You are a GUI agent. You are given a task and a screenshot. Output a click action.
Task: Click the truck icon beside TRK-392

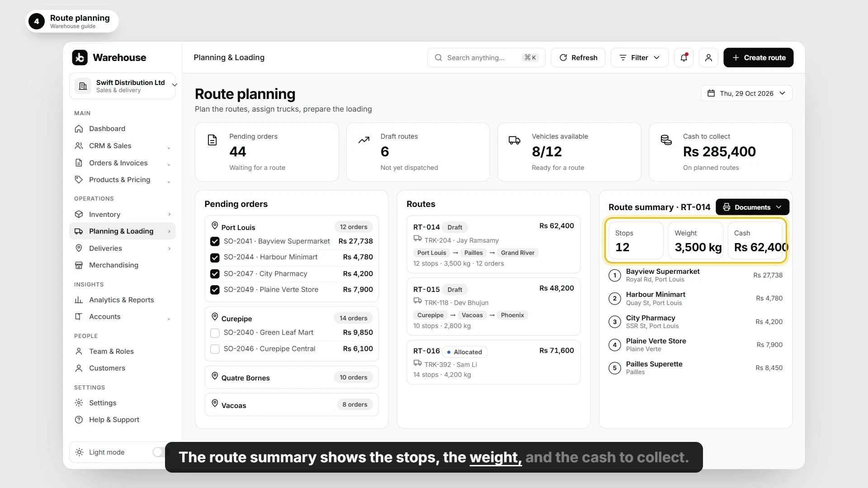(x=417, y=363)
